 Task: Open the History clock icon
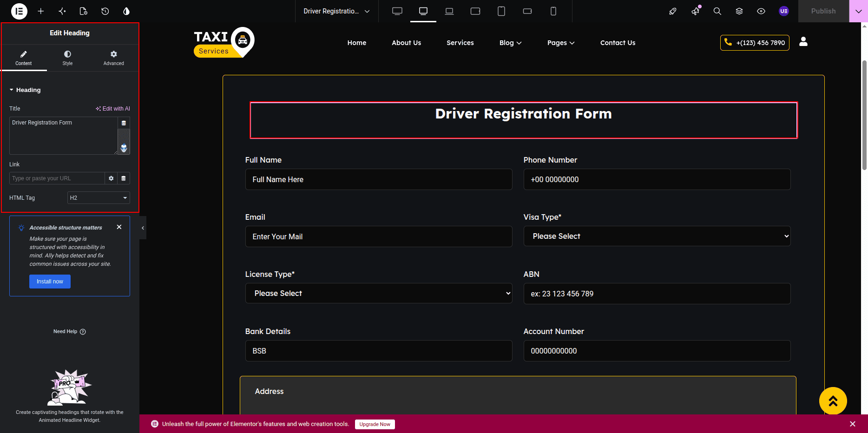[105, 11]
